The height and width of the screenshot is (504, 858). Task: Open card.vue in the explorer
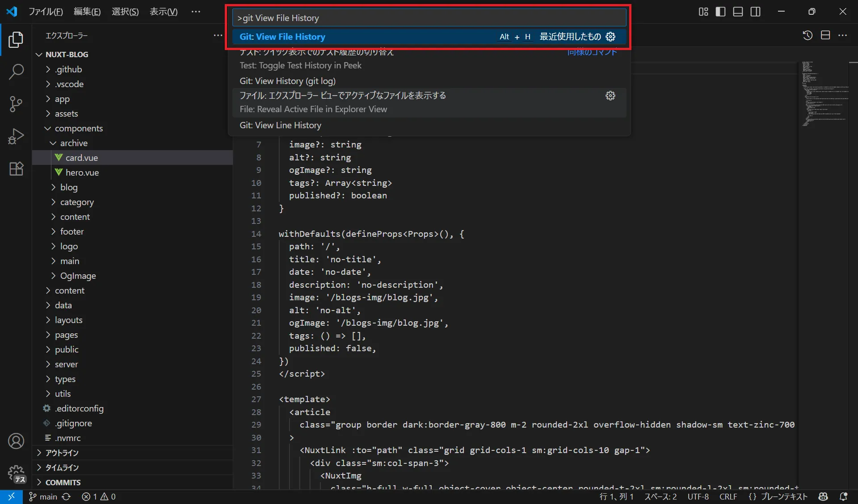pyautogui.click(x=132, y=158)
